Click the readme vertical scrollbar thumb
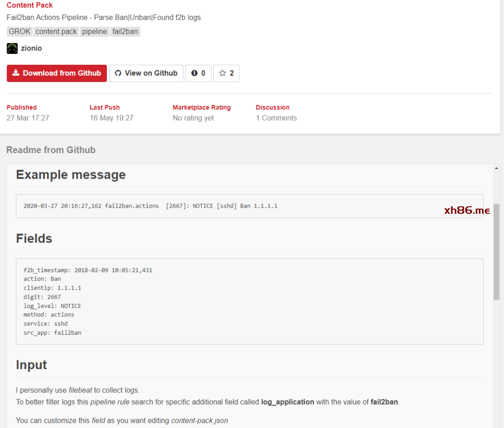This screenshot has width=504, height=428. point(497,251)
